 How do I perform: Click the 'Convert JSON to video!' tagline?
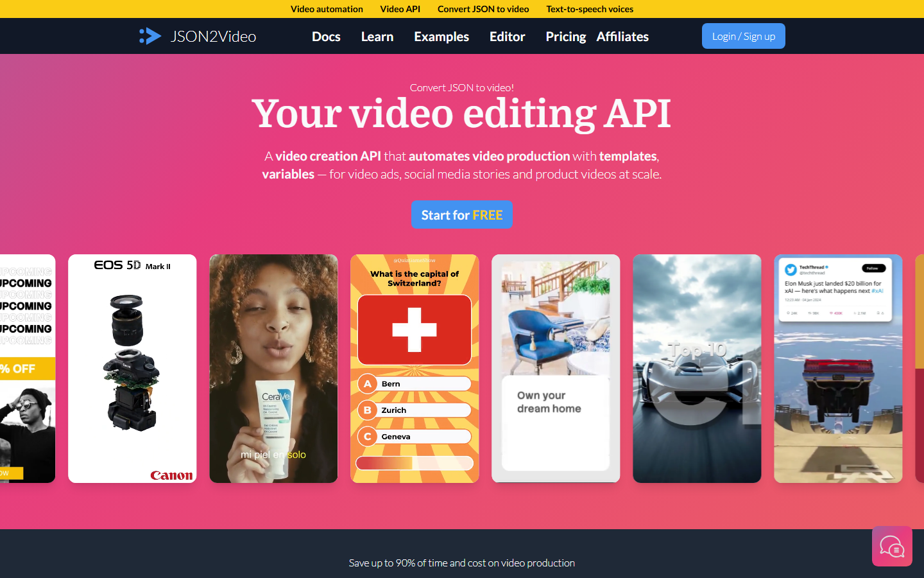coord(462,87)
